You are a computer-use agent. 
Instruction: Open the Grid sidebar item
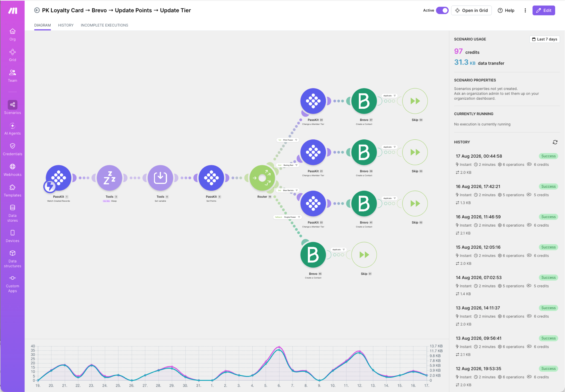(12, 55)
